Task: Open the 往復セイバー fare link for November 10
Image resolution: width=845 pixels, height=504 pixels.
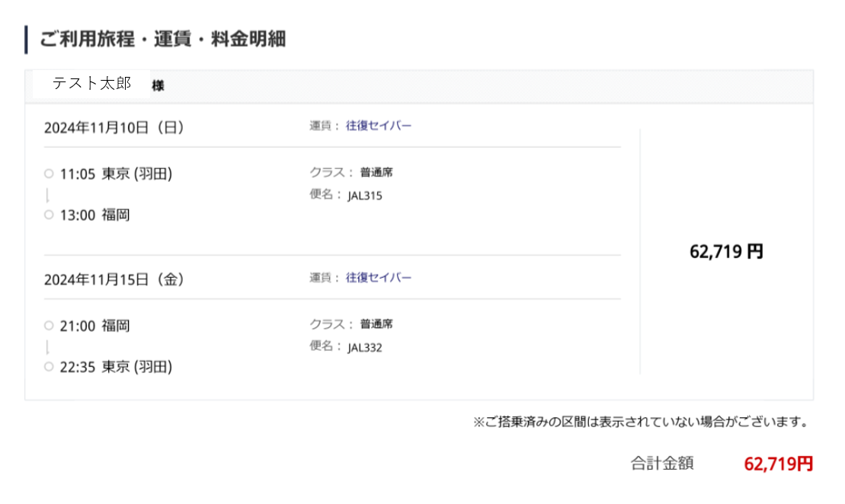Action: (379, 126)
